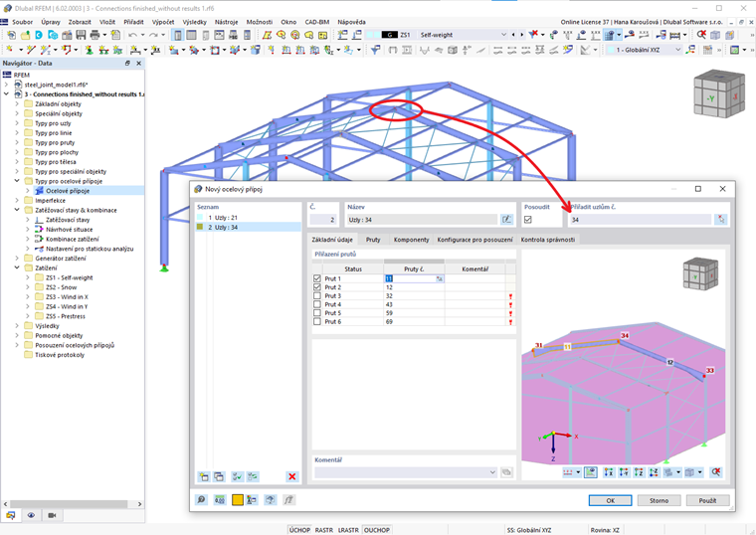Open the 1 - Globální XYZ coordinate system dropdown
The image size is (756, 535).
pos(677,50)
